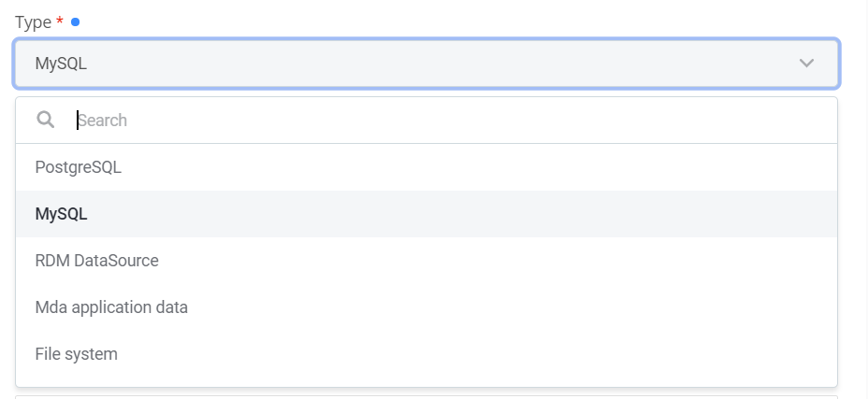Click the blue dot next to Type
Image resolution: width=868 pixels, height=399 pixels.
(76, 21)
